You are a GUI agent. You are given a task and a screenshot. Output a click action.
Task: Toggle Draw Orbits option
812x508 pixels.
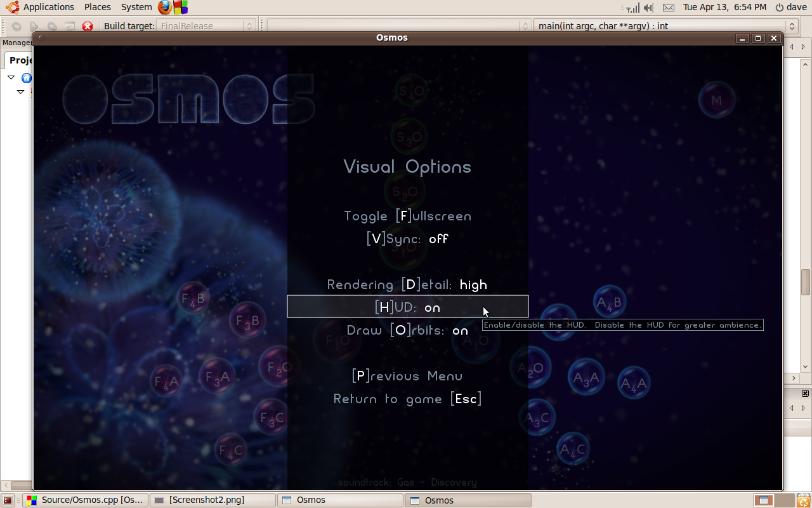click(407, 330)
